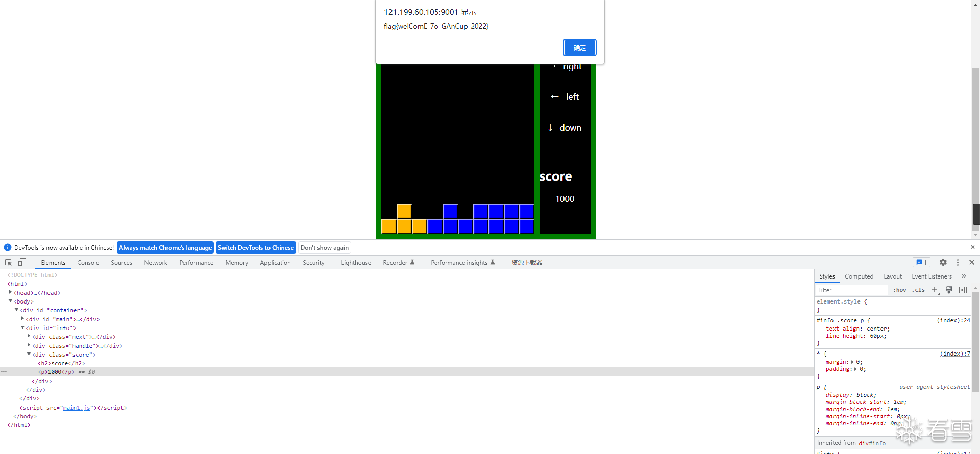Open the issues counter badge

coord(921,262)
